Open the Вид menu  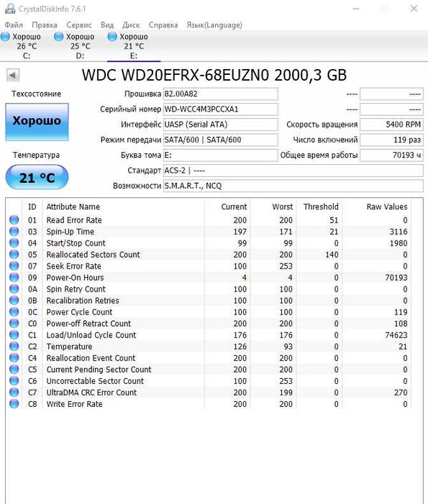coord(107,25)
